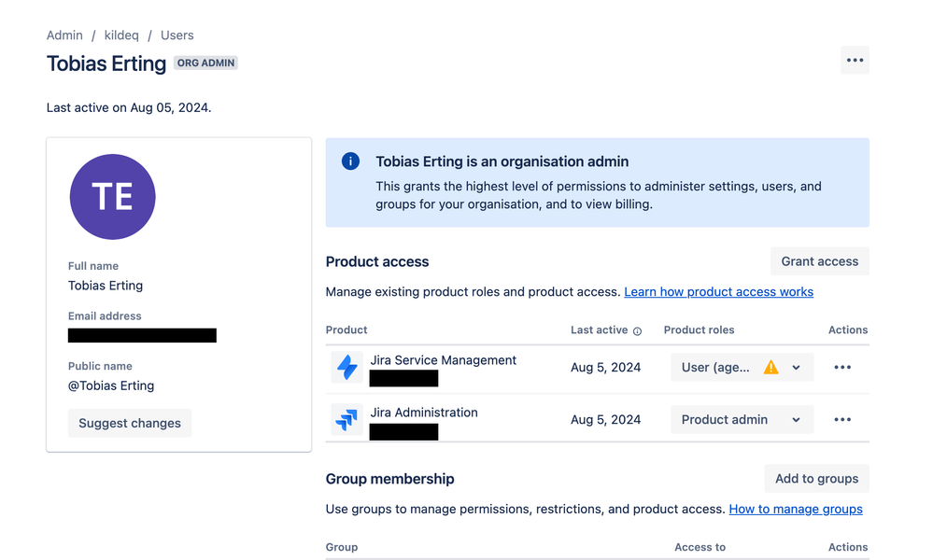The height and width of the screenshot is (560, 933).
Task: Open the more options menu in page header
Action: click(x=855, y=61)
